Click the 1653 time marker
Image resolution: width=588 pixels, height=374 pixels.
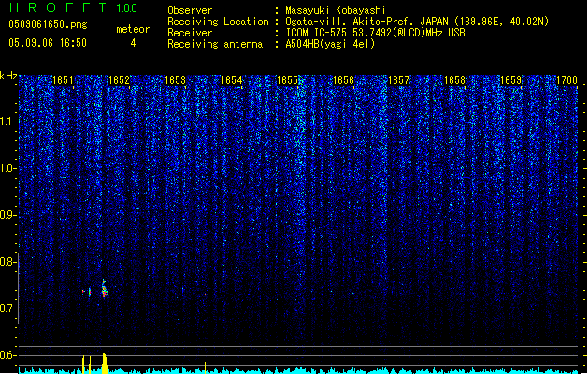(175, 79)
